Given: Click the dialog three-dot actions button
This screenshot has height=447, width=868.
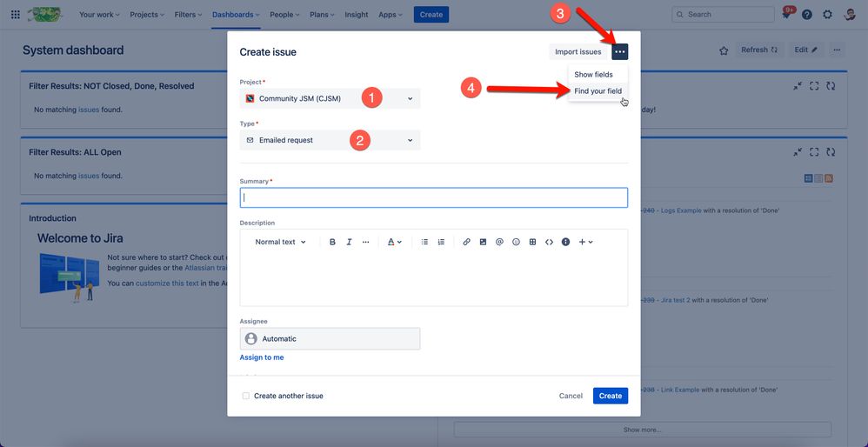Looking at the screenshot, I should coord(620,52).
